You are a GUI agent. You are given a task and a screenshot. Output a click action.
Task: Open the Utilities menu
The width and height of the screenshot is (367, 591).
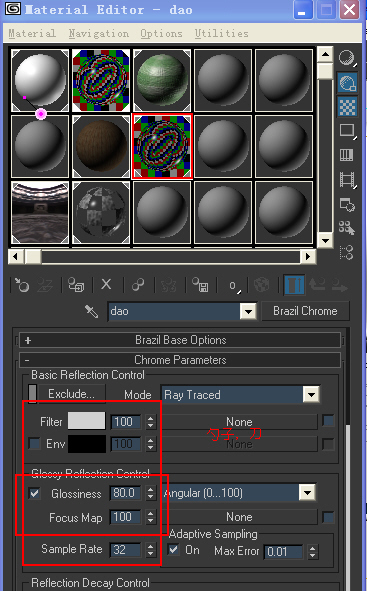pyautogui.click(x=222, y=34)
